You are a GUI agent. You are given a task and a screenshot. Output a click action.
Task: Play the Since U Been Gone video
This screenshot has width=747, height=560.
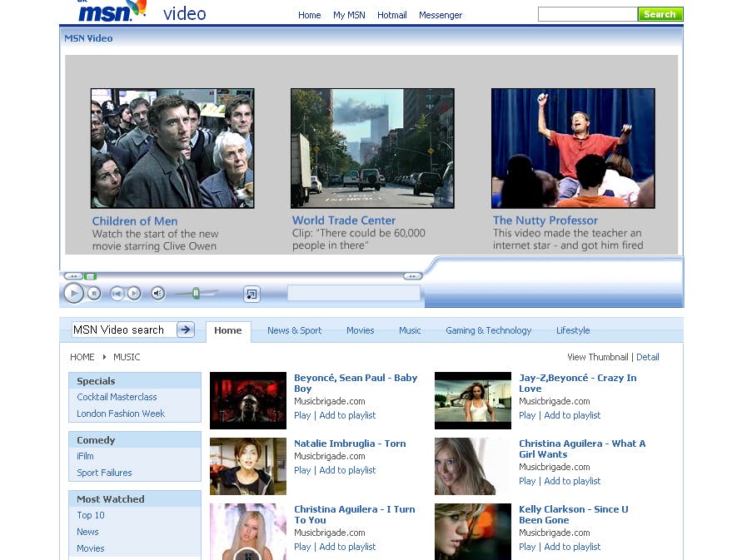(x=527, y=547)
